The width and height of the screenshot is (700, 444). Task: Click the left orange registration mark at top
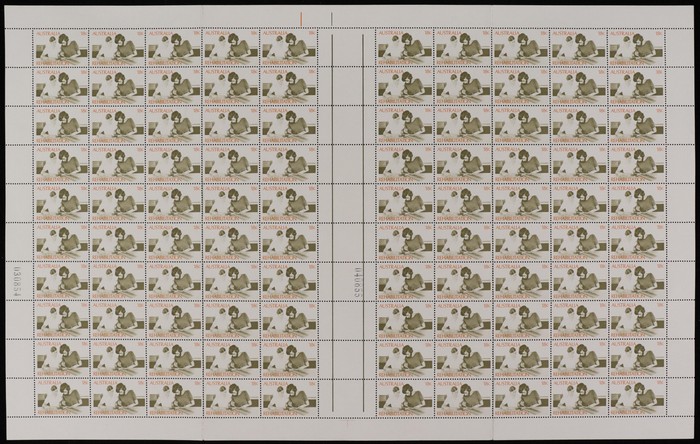pos(302,19)
